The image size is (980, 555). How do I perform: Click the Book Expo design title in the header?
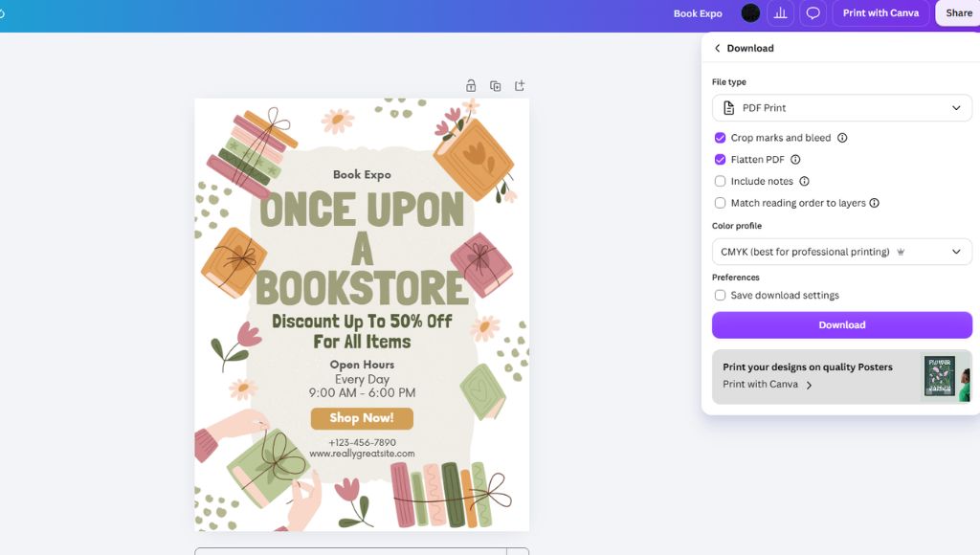(698, 13)
